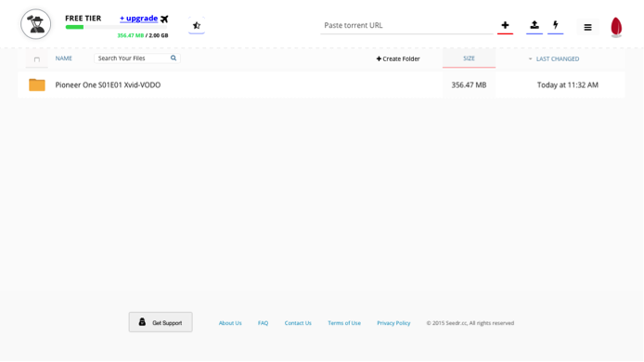Open the Terms of Use link
Viewport: 644px width, 362px height.
coord(344,323)
